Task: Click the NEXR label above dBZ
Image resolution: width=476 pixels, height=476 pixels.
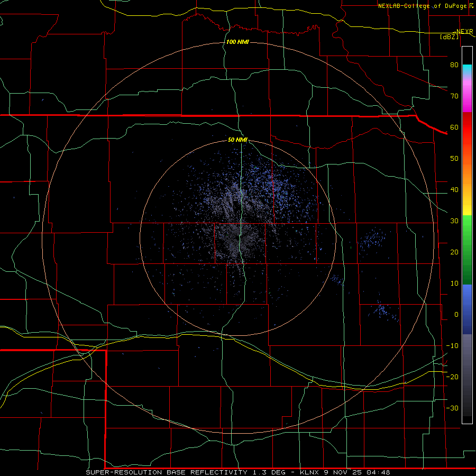Action: point(464,32)
